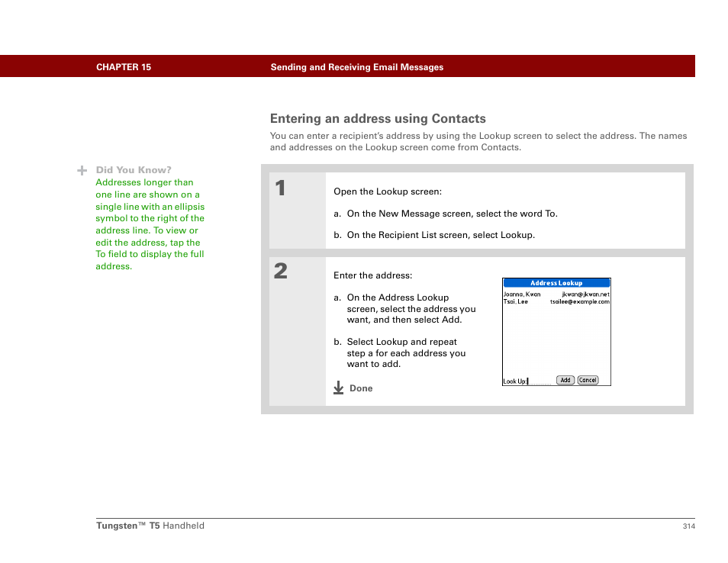
Task: Click the Look Up input field
Action: [x=540, y=381]
